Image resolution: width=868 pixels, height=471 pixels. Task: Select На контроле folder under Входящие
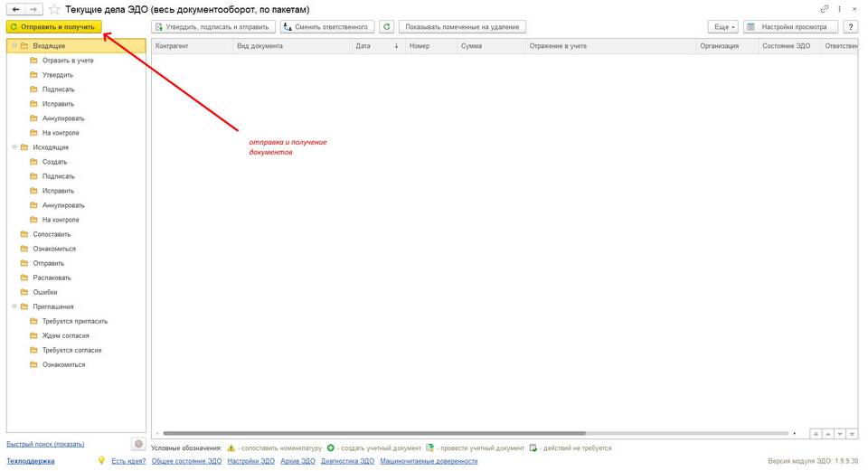tap(61, 133)
